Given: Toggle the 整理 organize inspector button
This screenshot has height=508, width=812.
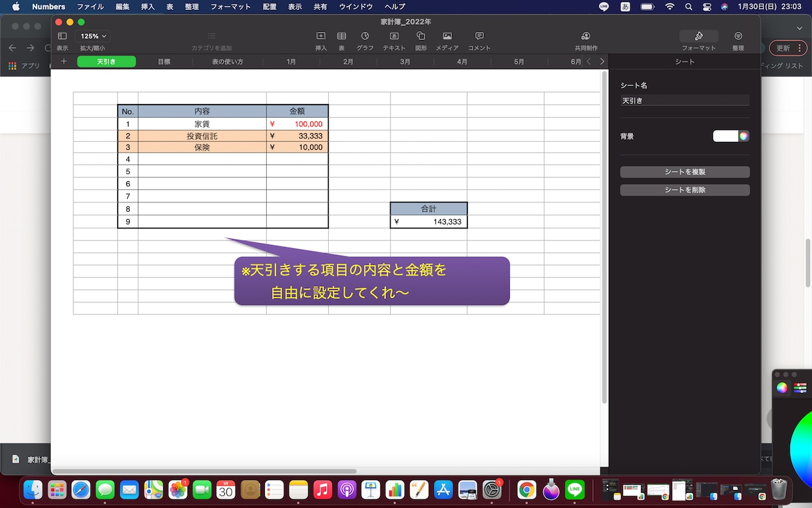Looking at the screenshot, I should coord(738,36).
